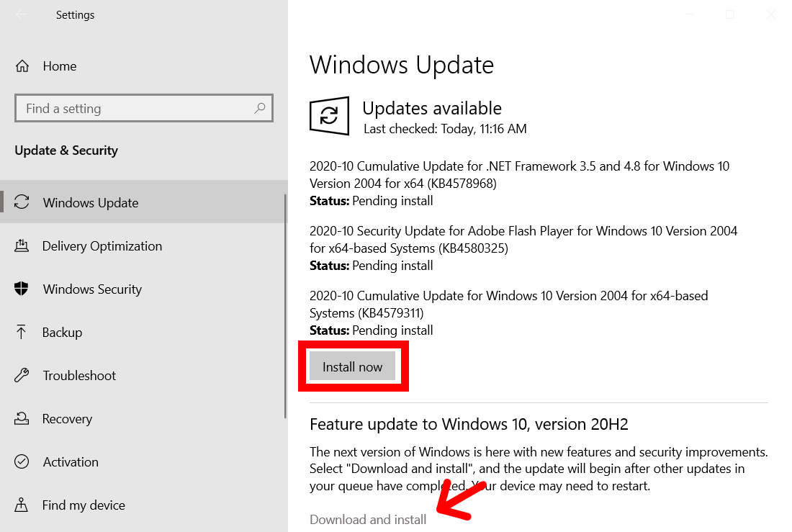
Task: Click the Delivery Optimization icon
Action: pyautogui.click(x=21, y=246)
